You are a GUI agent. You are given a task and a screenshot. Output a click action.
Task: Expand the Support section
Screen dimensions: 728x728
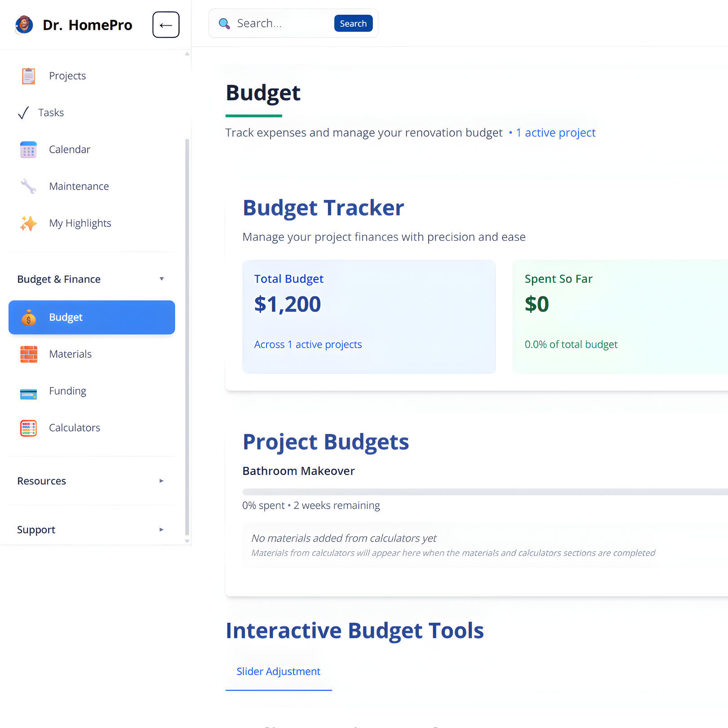161,530
